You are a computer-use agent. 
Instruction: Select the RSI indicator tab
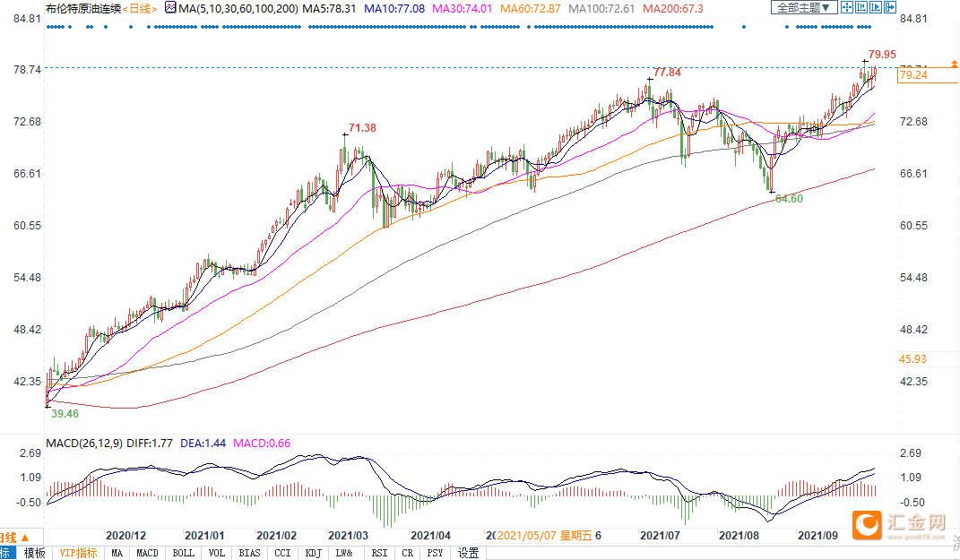pyautogui.click(x=379, y=553)
